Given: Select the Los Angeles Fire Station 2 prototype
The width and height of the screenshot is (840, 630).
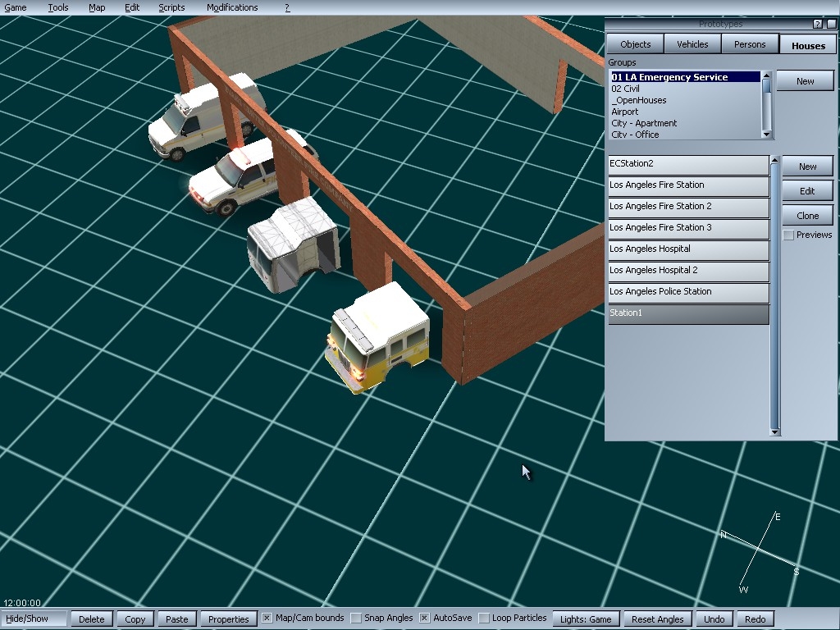Looking at the screenshot, I should tap(688, 208).
